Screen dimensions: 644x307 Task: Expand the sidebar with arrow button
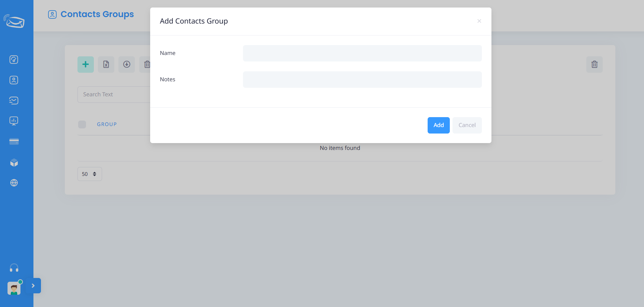[x=33, y=285]
